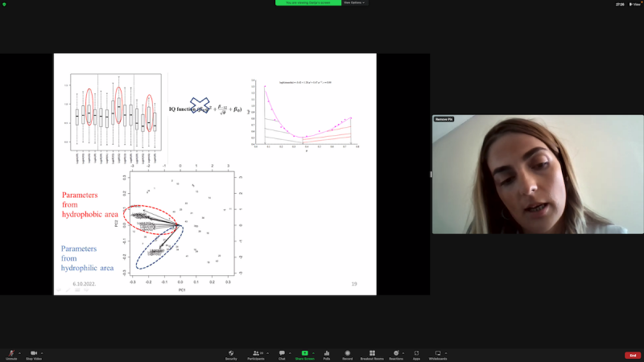Click the green encryption shield icon

(4, 4)
